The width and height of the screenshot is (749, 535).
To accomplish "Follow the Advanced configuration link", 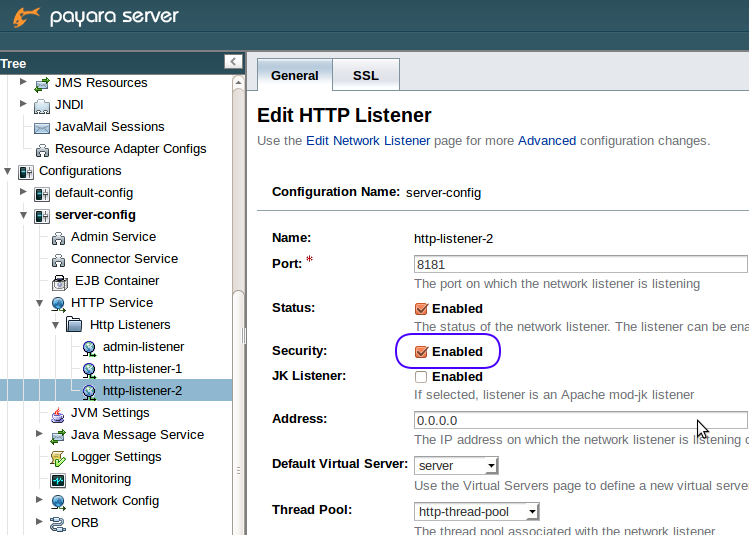I will pos(546,141).
